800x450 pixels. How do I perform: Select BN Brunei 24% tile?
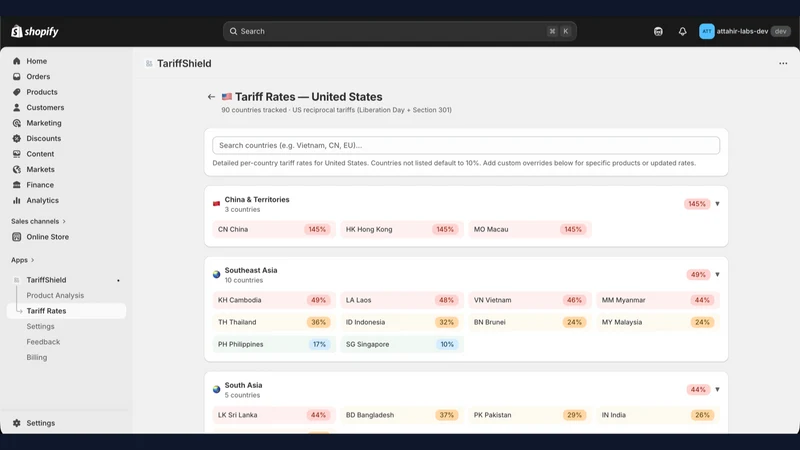click(x=530, y=322)
